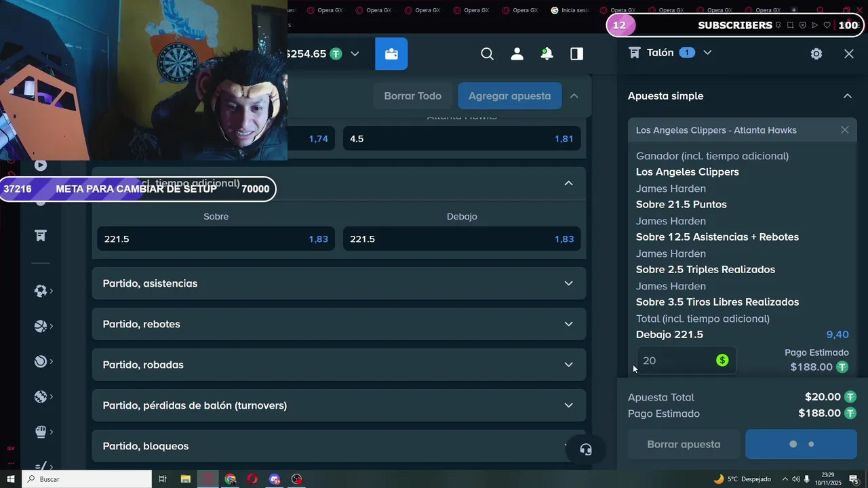Viewport: 868px width, 488px height.
Task: Click the Talón count badge 1
Action: pos(687,52)
